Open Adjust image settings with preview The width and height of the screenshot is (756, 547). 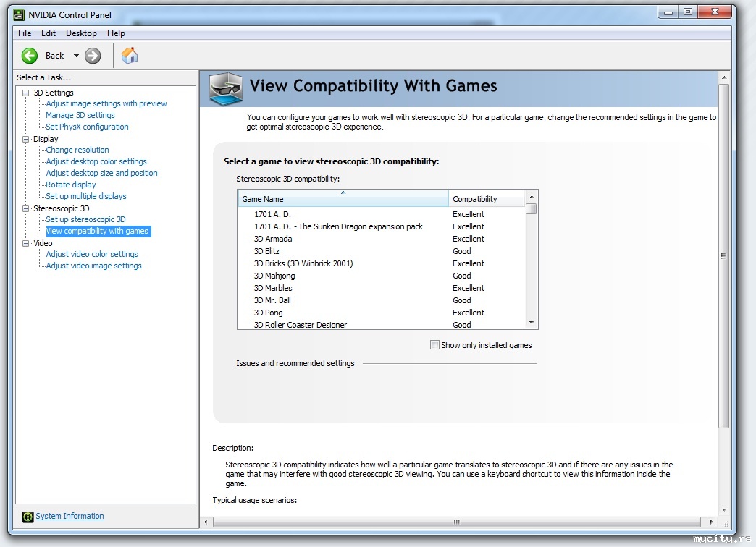coord(106,103)
